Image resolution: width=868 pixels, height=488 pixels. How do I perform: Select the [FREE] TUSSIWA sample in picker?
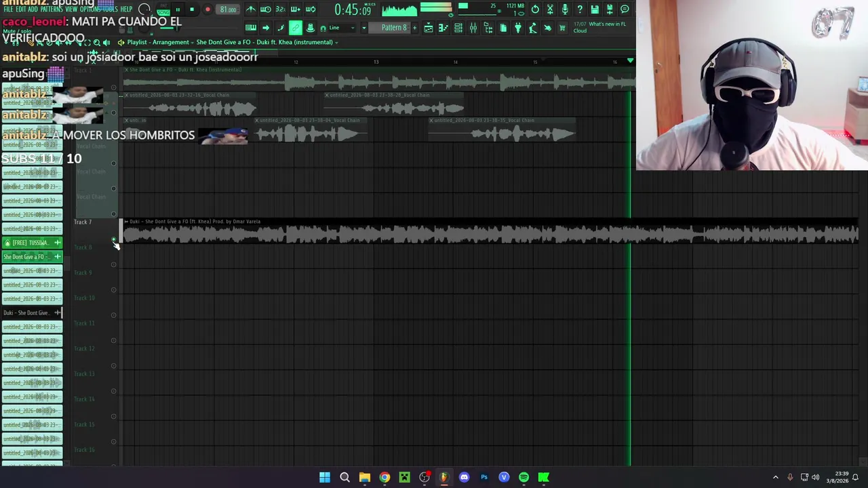(x=32, y=243)
